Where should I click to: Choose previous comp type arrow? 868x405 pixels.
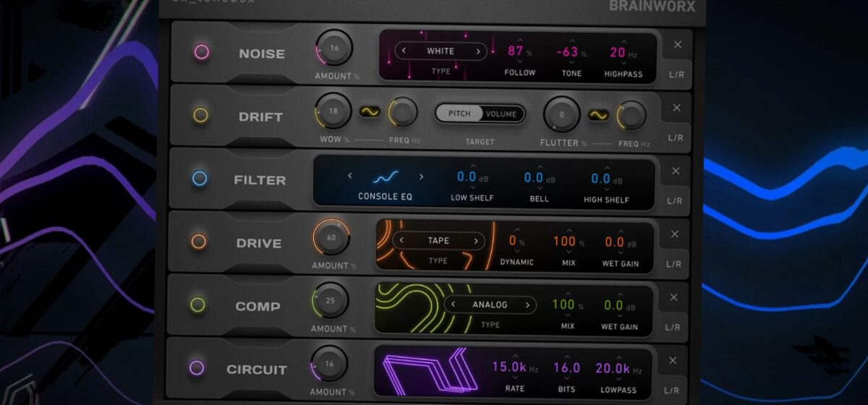pos(452,304)
